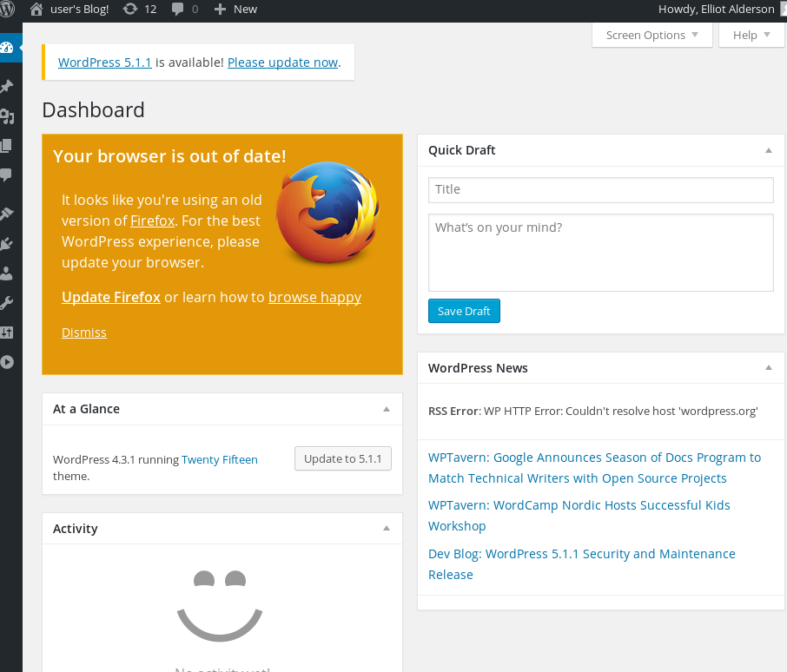Viewport: 787px width, 672px height.
Task: Click the 12 updates count
Action: (x=150, y=10)
